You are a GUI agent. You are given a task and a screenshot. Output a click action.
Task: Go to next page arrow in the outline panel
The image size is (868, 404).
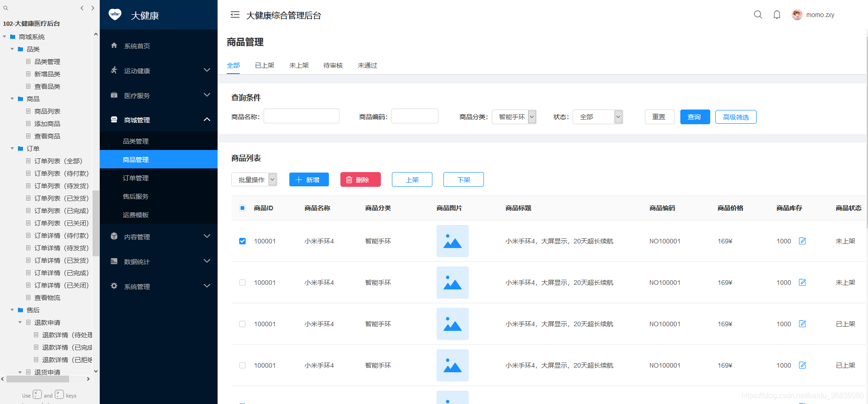[x=93, y=8]
